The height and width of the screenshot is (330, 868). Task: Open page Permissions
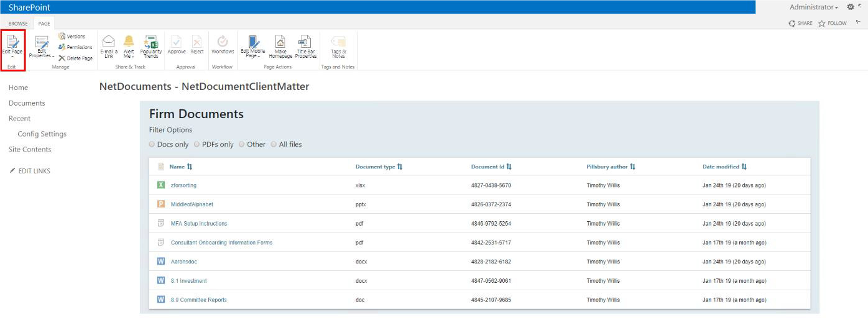(75, 47)
